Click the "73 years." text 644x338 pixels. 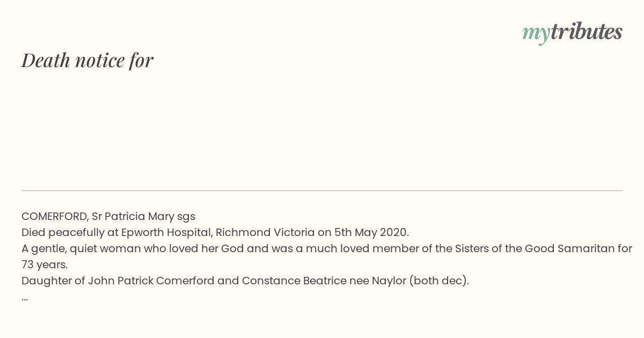45,265
